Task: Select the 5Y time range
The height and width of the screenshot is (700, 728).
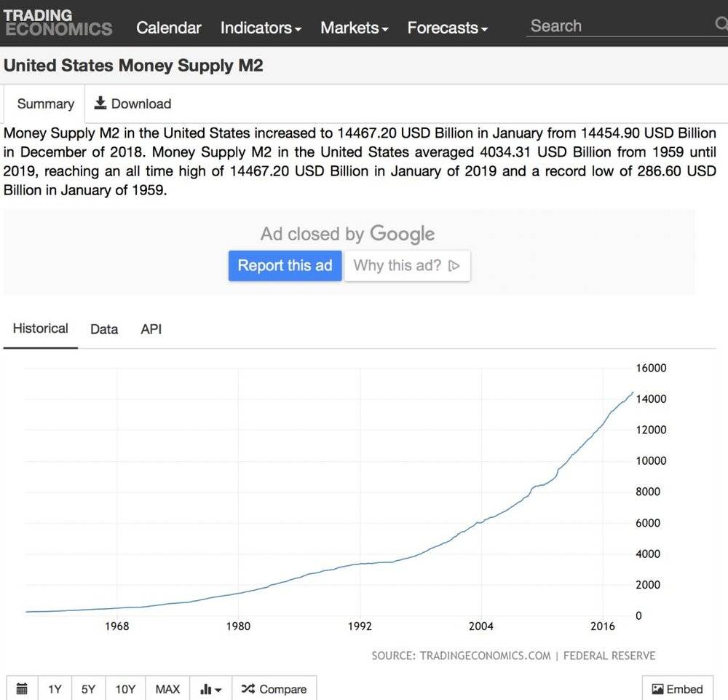Action: pyautogui.click(x=88, y=689)
